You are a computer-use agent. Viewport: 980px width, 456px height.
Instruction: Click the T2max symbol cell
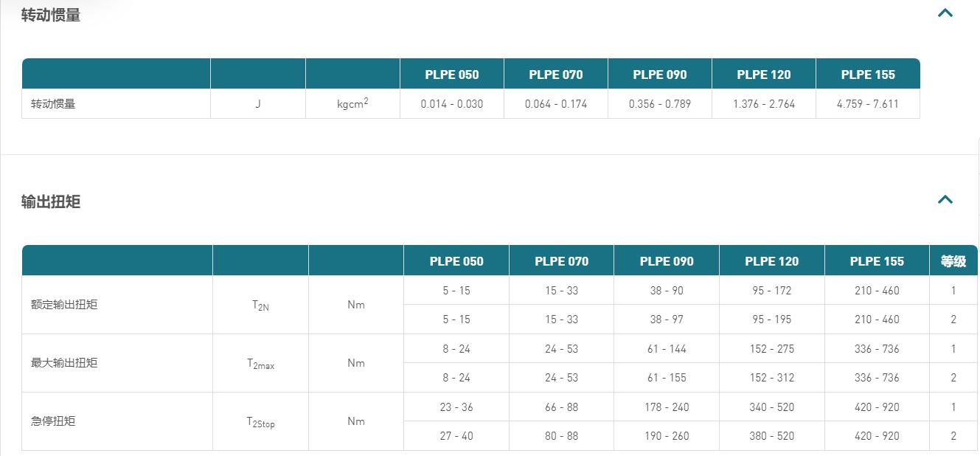tap(260, 363)
